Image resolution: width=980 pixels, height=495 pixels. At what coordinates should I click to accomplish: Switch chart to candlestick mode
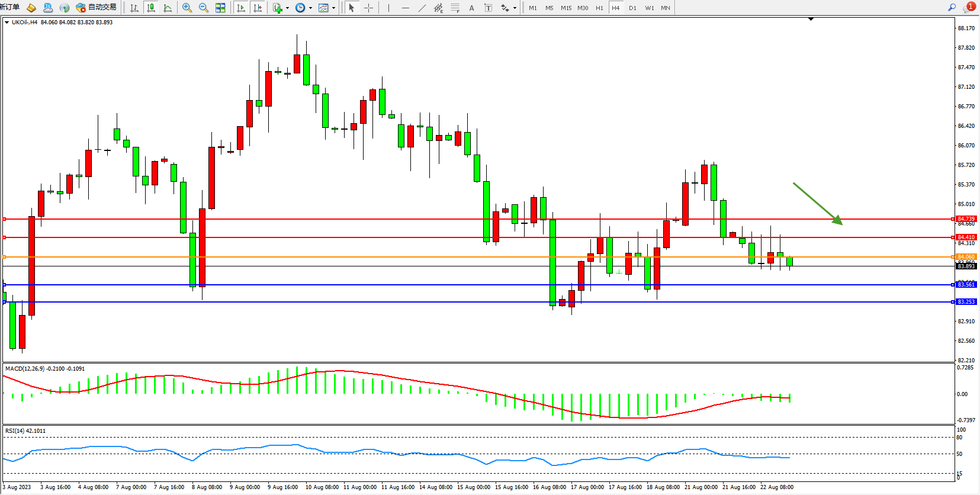[x=151, y=8]
